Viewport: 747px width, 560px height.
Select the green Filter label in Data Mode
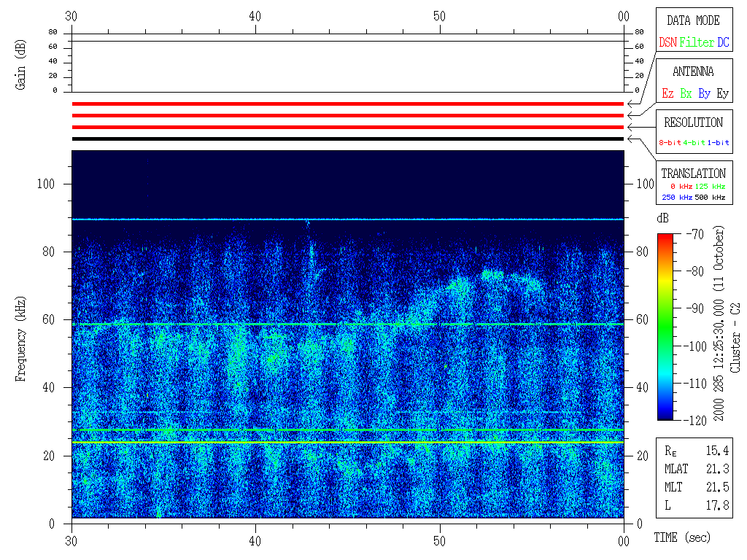coord(697,43)
